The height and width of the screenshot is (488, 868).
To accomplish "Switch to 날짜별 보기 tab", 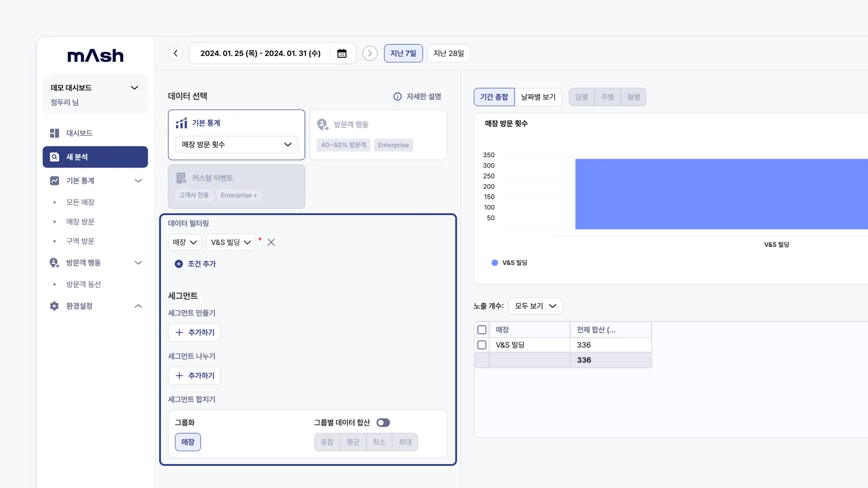I will pyautogui.click(x=538, y=97).
